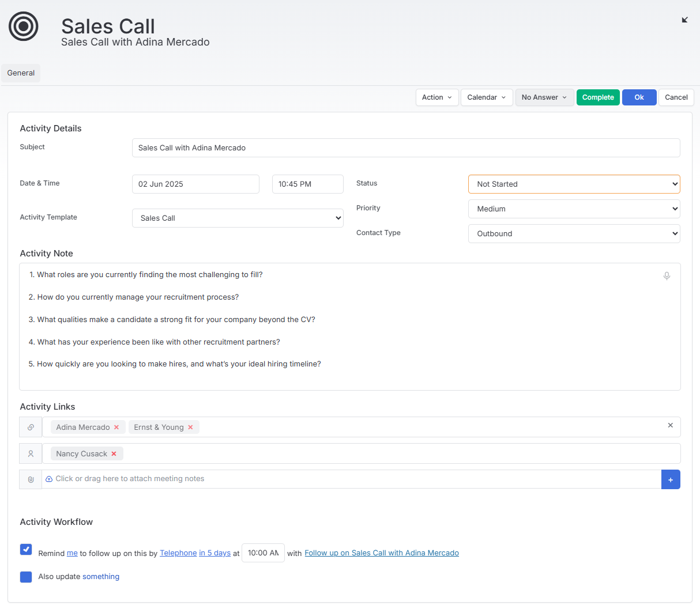
Task: Click the attach meeting notes drop area
Action: pos(352,479)
